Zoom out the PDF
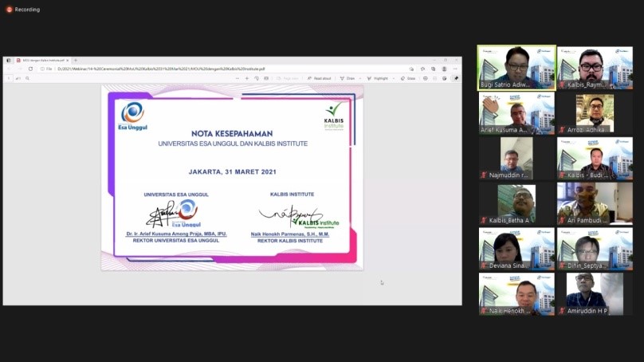644x362 pixels. pos(238,78)
